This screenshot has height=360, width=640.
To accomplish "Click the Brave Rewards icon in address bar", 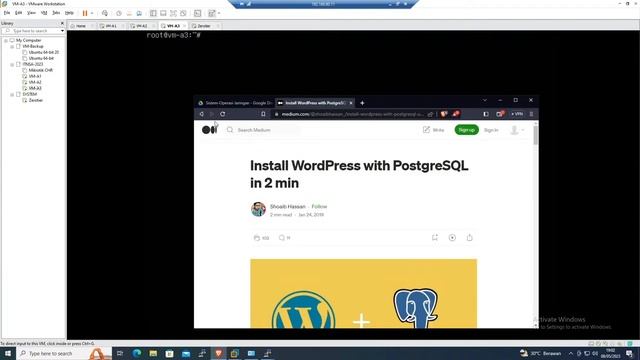I will (x=456, y=114).
